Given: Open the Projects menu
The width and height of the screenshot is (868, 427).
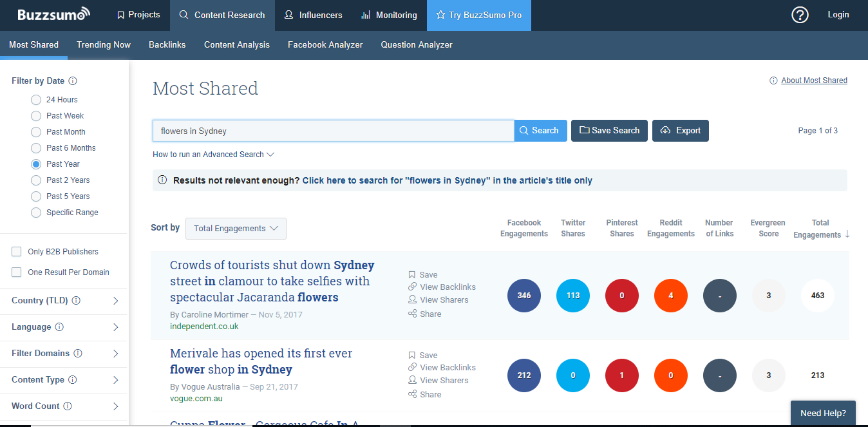Looking at the screenshot, I should click(x=138, y=15).
